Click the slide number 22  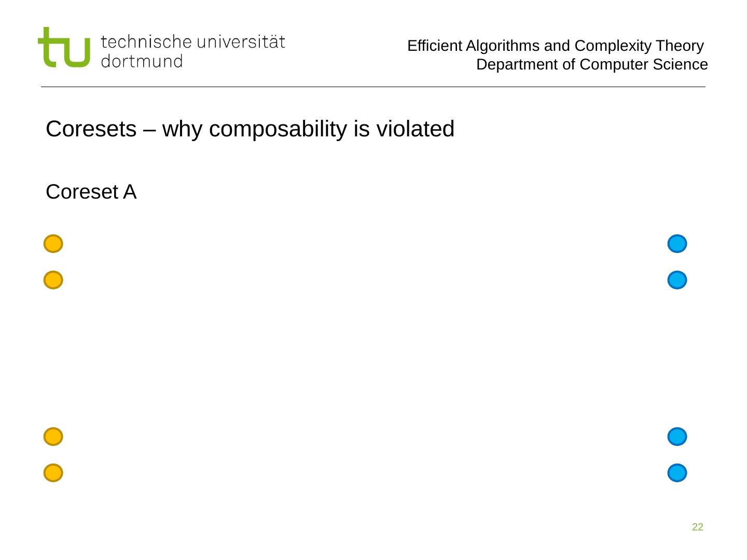698,527
